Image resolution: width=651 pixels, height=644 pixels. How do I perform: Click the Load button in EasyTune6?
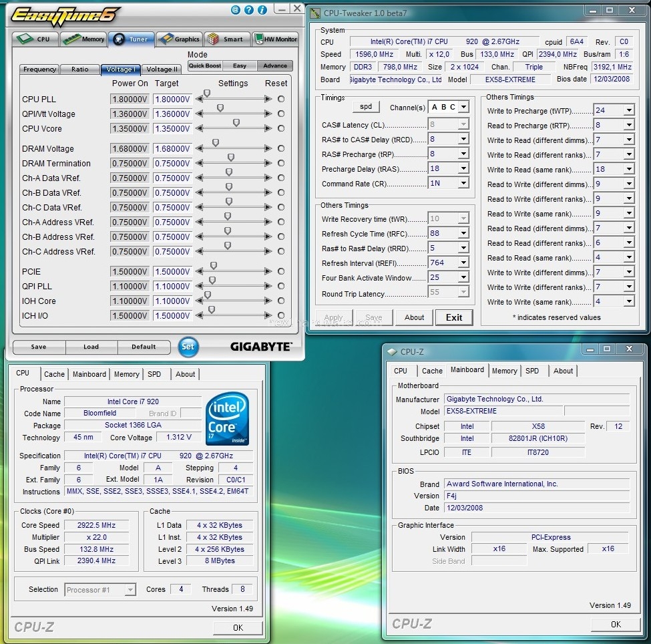tap(91, 347)
